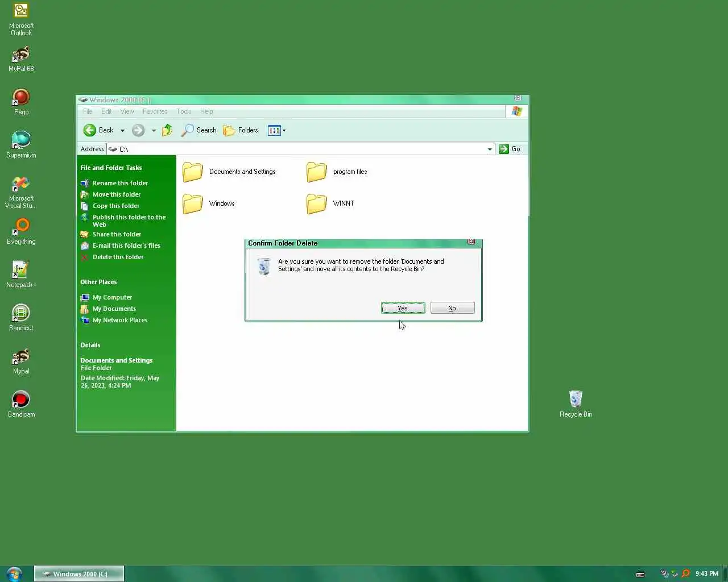Collapse the File and Folder Tasks header

coord(111,168)
